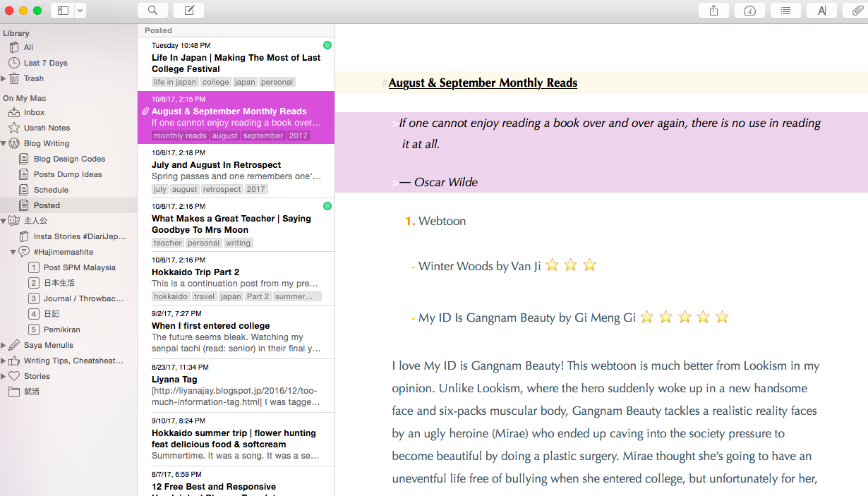Select August & September Monthly Reads sheet
Image resolution: width=868 pixels, height=496 pixels.
(236, 118)
